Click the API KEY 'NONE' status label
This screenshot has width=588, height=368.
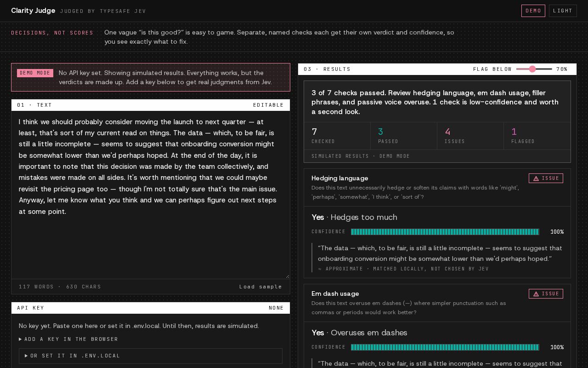pyautogui.click(x=277, y=308)
